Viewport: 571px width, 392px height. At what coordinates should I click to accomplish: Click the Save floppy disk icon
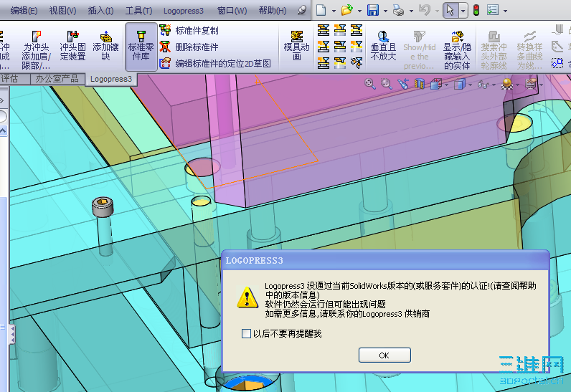[372, 10]
